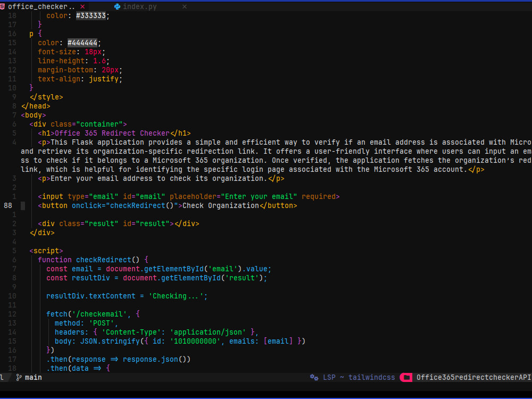Click the method: 'POST' line
The image size is (532, 399).
[86, 323]
